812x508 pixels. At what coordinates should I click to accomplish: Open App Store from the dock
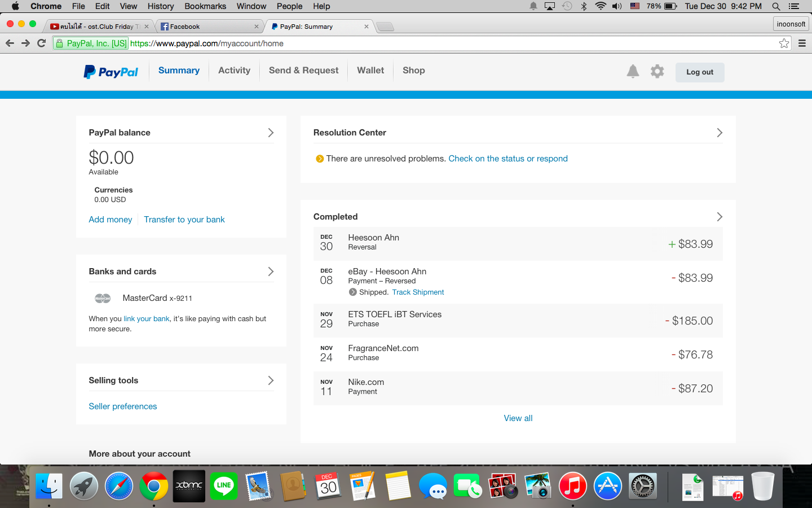(x=607, y=486)
